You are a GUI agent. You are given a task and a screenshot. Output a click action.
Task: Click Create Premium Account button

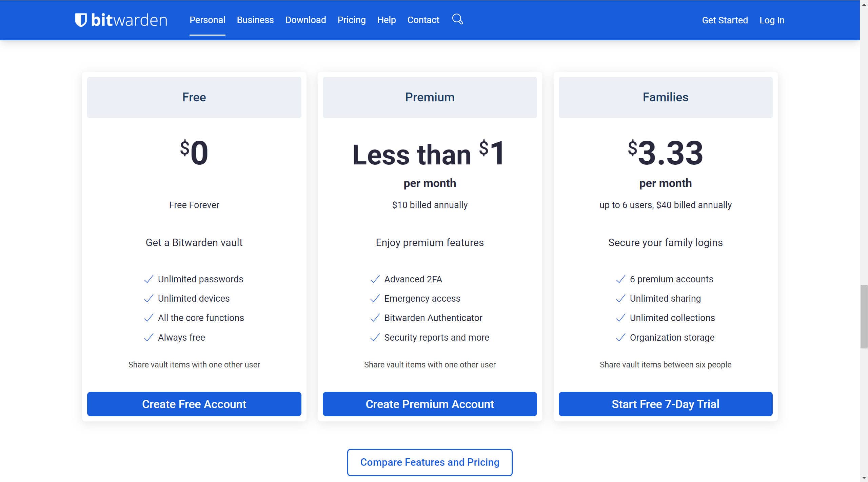point(430,404)
